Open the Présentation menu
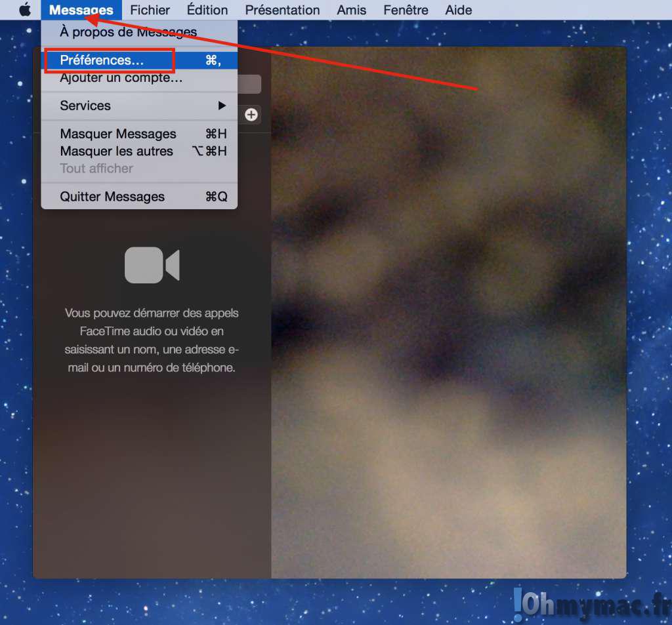Screen dimensions: 672x625 click(x=282, y=10)
